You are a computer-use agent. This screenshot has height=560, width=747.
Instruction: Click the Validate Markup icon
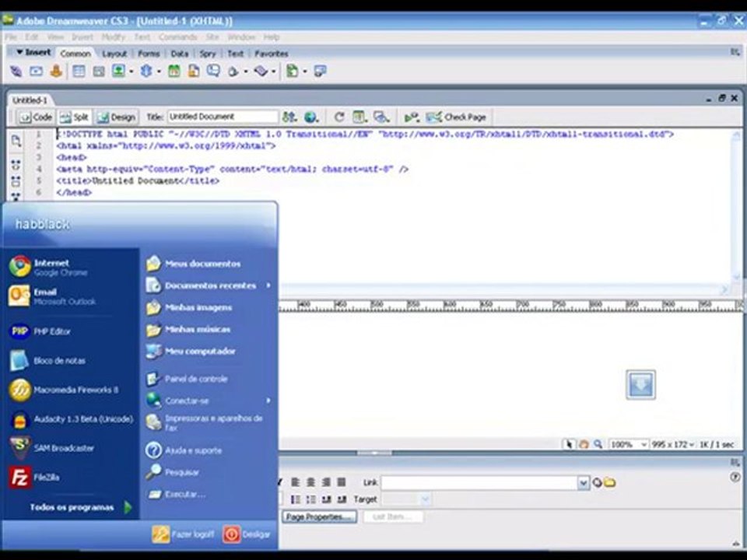[412, 117]
